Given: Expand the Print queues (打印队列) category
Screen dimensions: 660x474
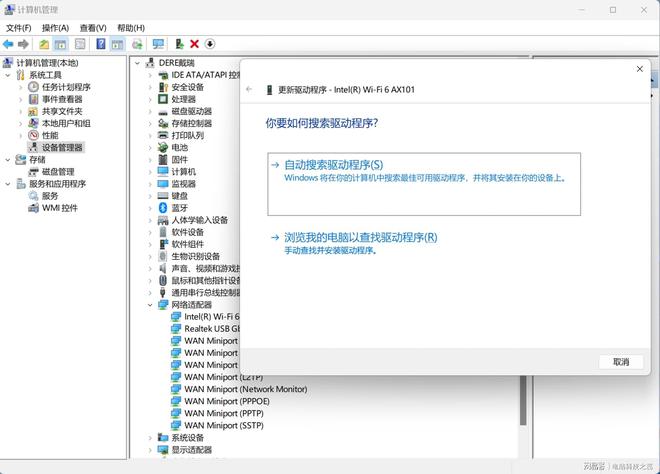Looking at the screenshot, I should pyautogui.click(x=150, y=136).
